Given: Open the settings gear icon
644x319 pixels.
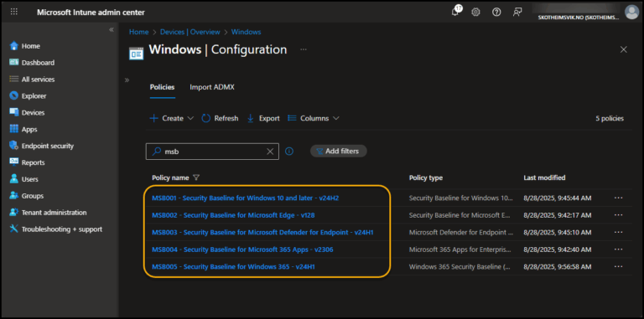Looking at the screenshot, I should (475, 13).
